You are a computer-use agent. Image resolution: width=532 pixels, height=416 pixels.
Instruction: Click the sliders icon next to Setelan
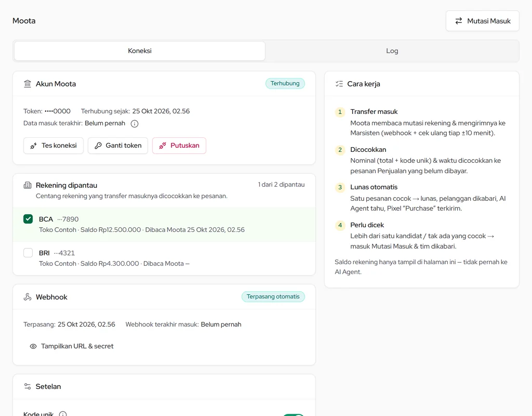click(x=28, y=386)
